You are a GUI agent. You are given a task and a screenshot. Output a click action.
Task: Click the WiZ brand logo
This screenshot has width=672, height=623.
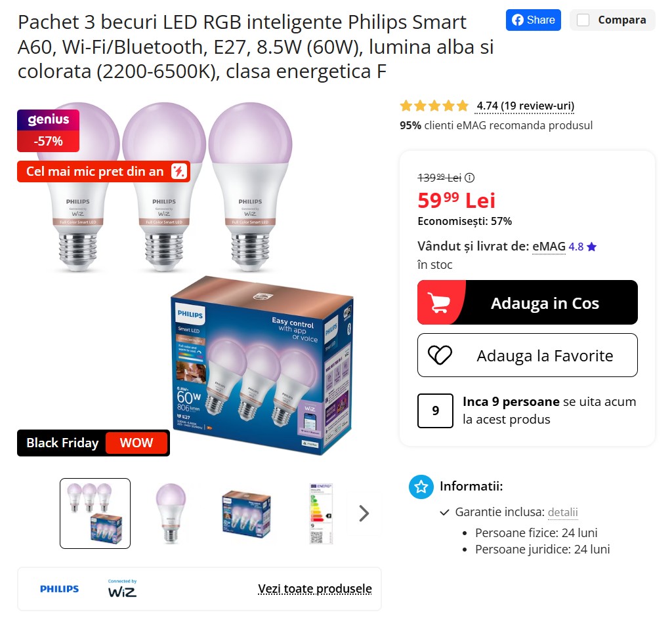tap(122, 588)
